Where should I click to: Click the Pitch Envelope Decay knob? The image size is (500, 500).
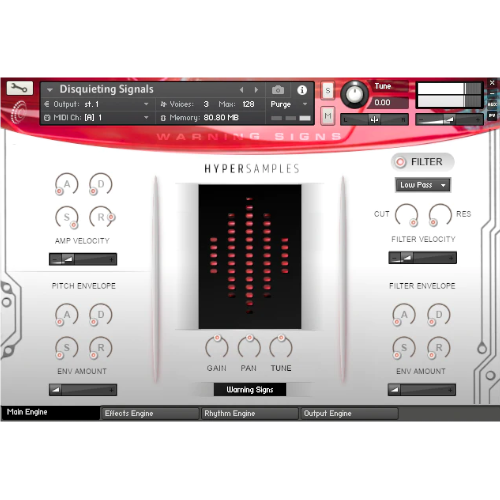click(101, 314)
